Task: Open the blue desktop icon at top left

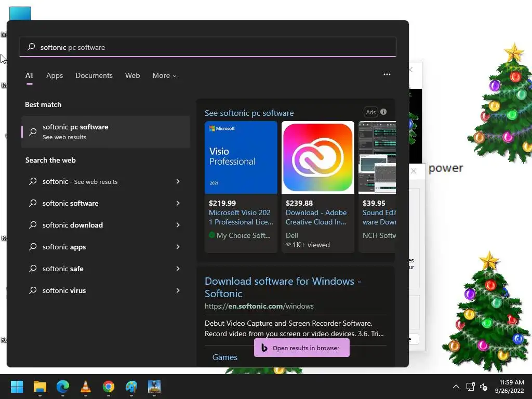Action: point(20,14)
